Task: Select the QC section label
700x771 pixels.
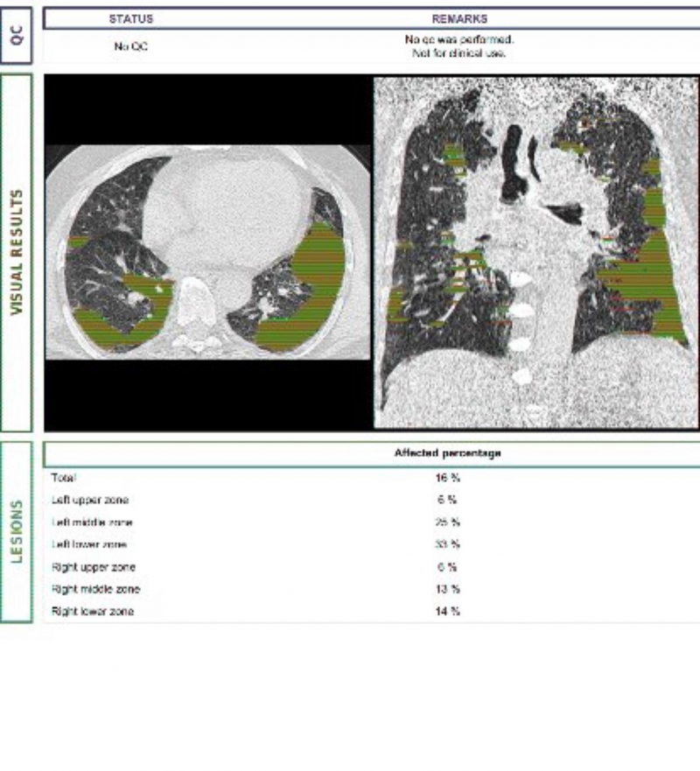Action: pyautogui.click(x=17, y=35)
